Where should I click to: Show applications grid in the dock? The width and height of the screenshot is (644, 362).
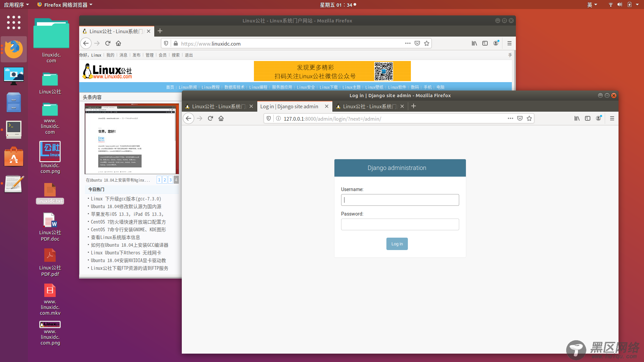point(14,22)
